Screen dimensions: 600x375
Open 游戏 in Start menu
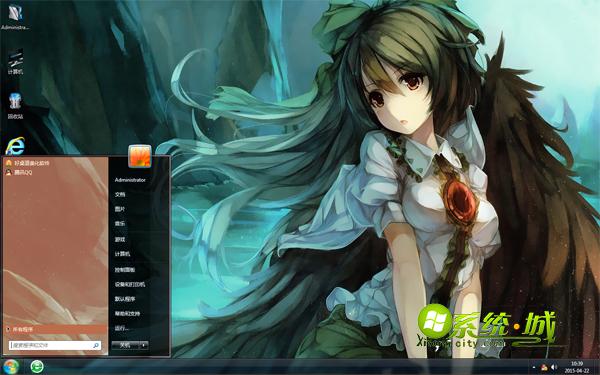pyautogui.click(x=120, y=240)
